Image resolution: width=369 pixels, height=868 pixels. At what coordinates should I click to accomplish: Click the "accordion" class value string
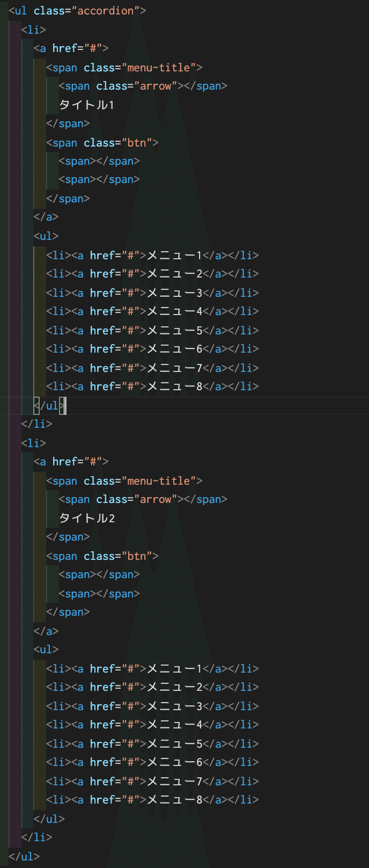105,11
